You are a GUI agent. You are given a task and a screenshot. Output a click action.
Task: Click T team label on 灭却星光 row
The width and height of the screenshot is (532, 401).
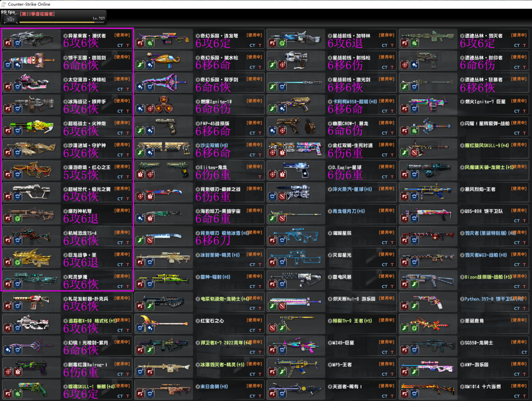[x=392, y=265]
